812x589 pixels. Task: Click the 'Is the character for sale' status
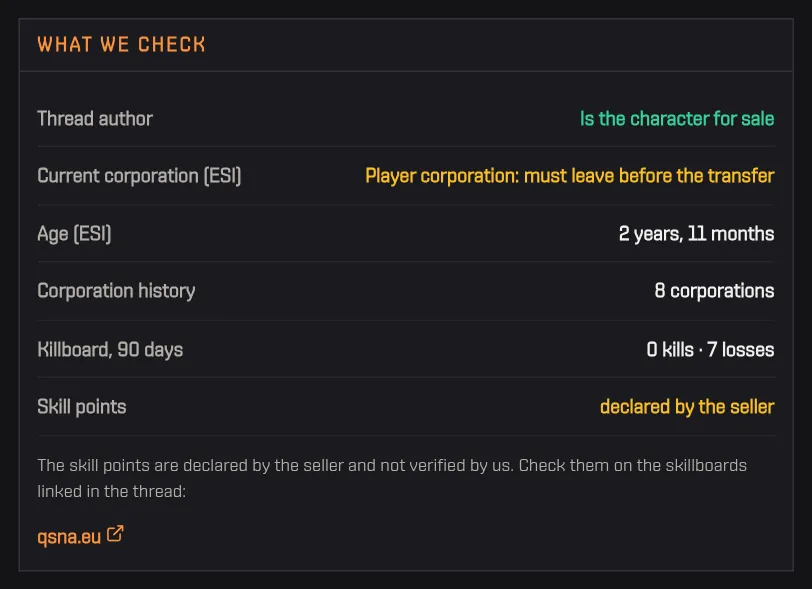677,119
